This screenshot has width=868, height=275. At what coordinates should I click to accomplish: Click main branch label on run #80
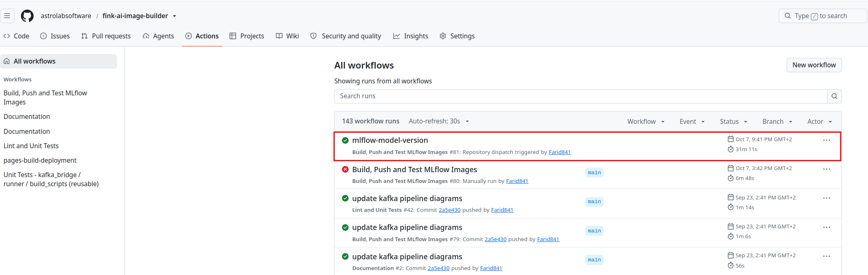(x=594, y=173)
